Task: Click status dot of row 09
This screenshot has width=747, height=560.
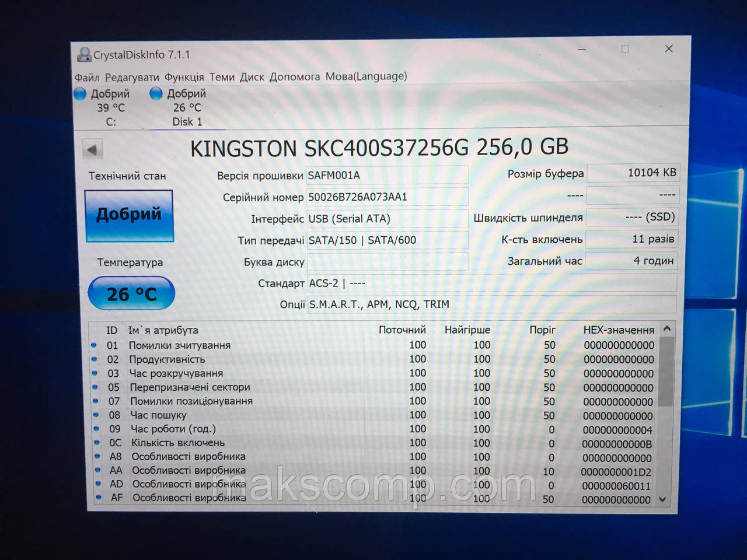Action: [96, 429]
